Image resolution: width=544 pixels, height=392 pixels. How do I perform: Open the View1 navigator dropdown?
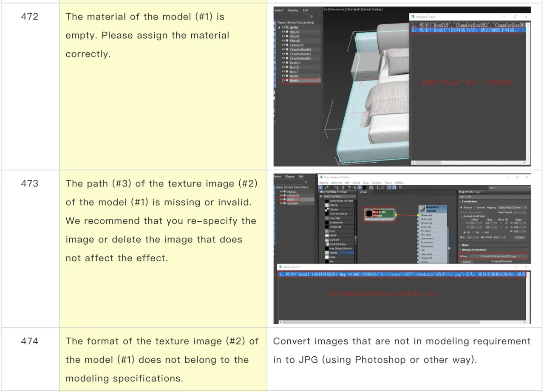pos(509,187)
